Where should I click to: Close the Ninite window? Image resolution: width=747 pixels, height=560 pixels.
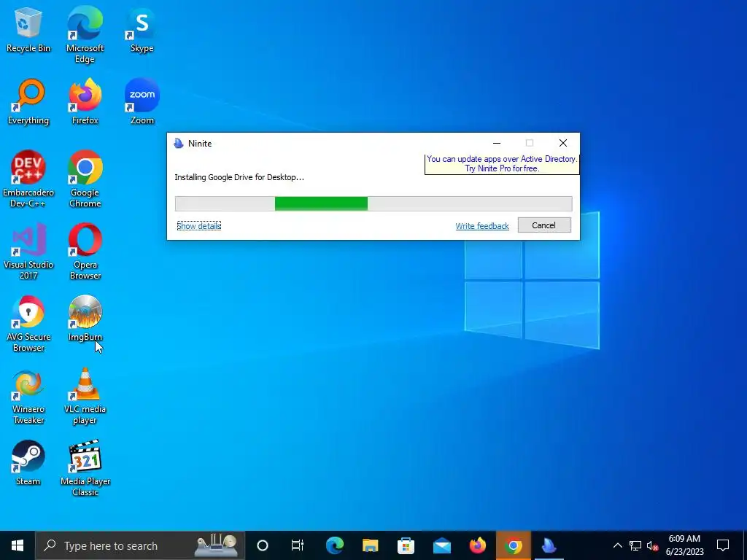563,143
